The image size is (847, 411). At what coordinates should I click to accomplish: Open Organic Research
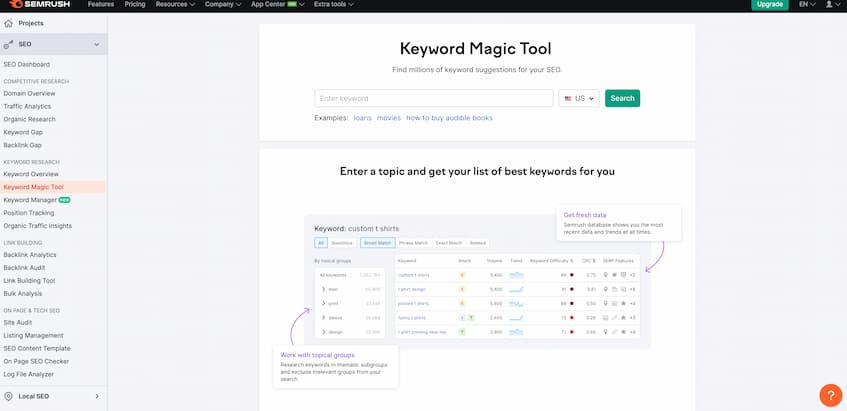point(29,119)
